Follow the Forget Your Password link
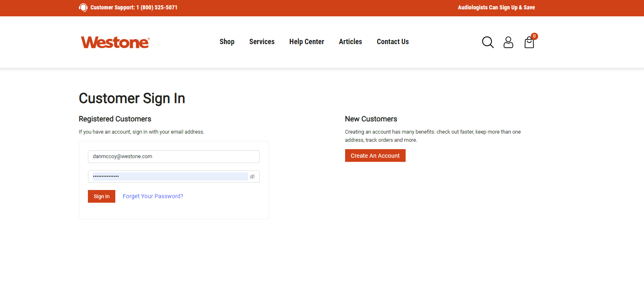 pos(153,196)
